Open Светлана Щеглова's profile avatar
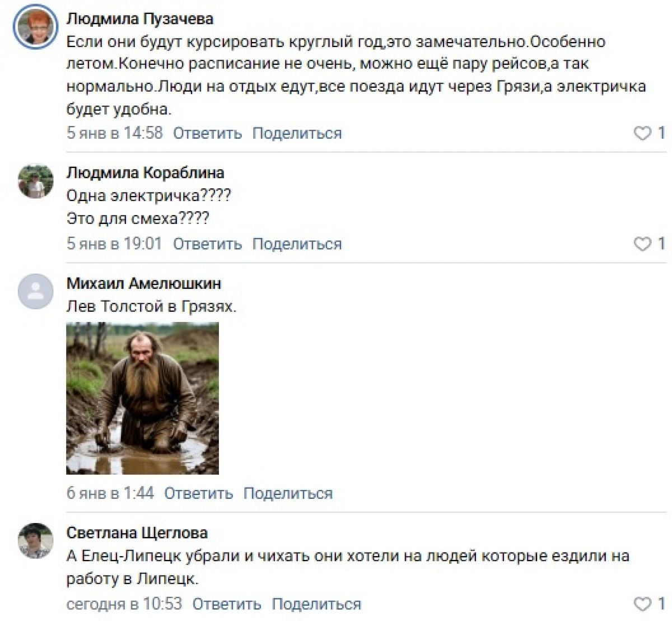This screenshot has width=672, height=621. point(36,540)
